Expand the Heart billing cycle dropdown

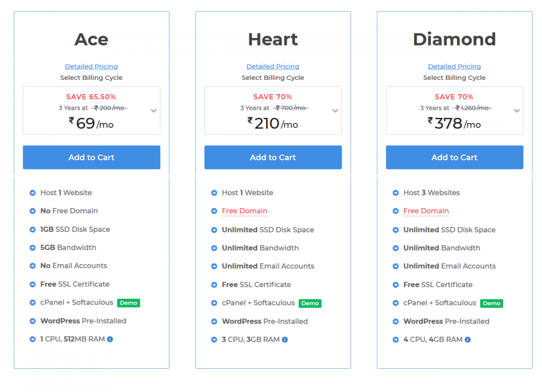335,111
